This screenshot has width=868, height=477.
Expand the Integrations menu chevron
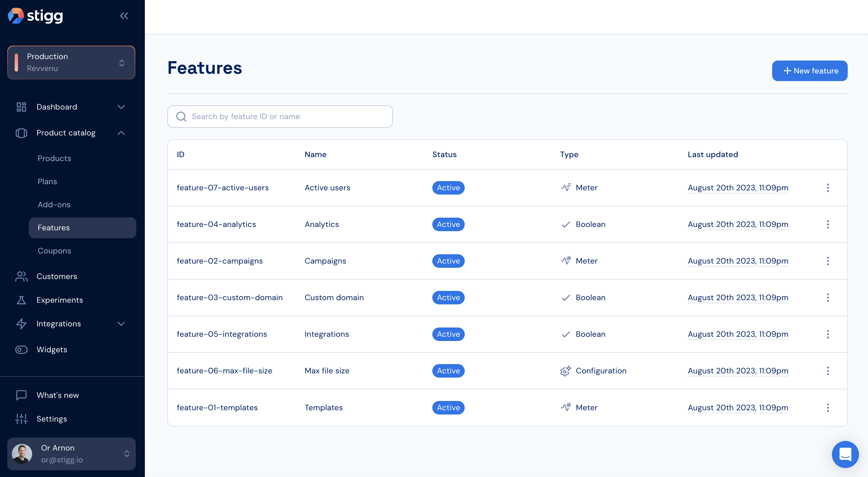tap(121, 324)
